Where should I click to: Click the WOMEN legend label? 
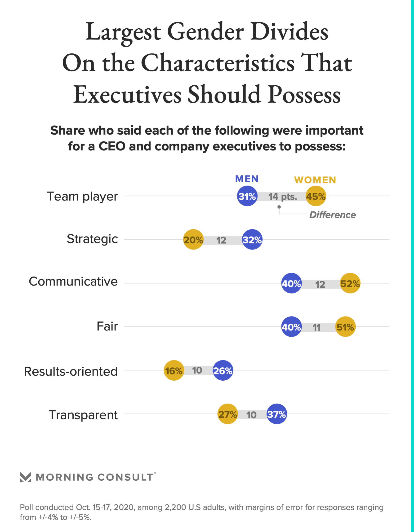(315, 180)
